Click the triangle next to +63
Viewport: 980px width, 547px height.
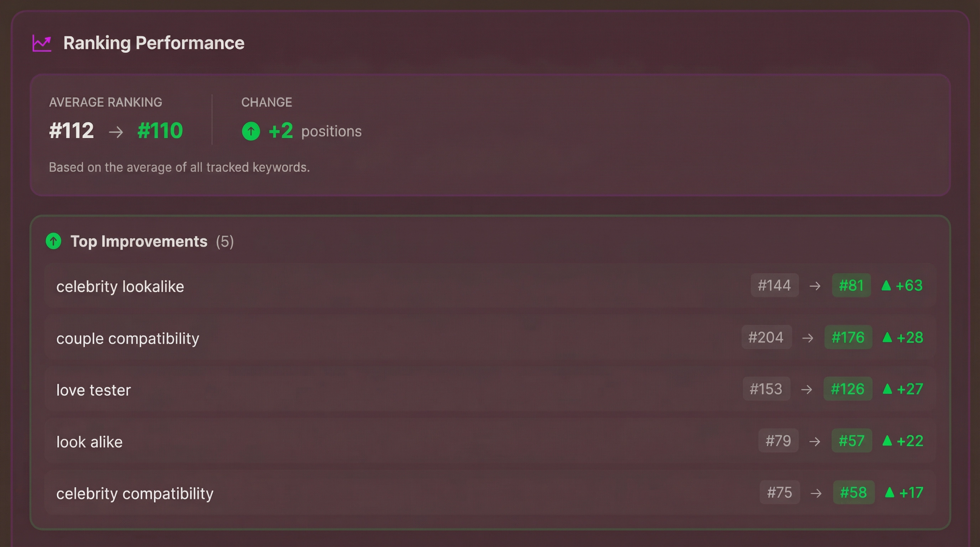click(886, 286)
